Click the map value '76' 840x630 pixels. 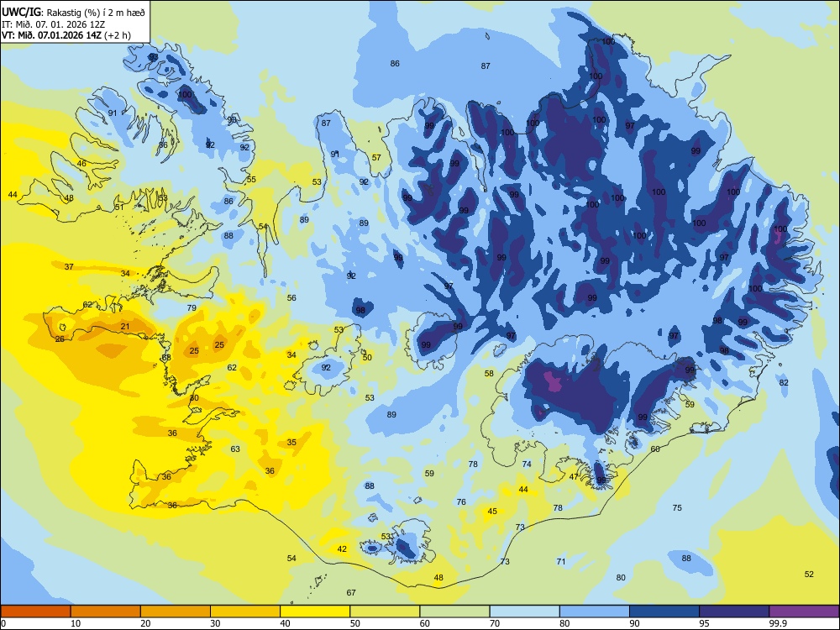[x=461, y=502]
